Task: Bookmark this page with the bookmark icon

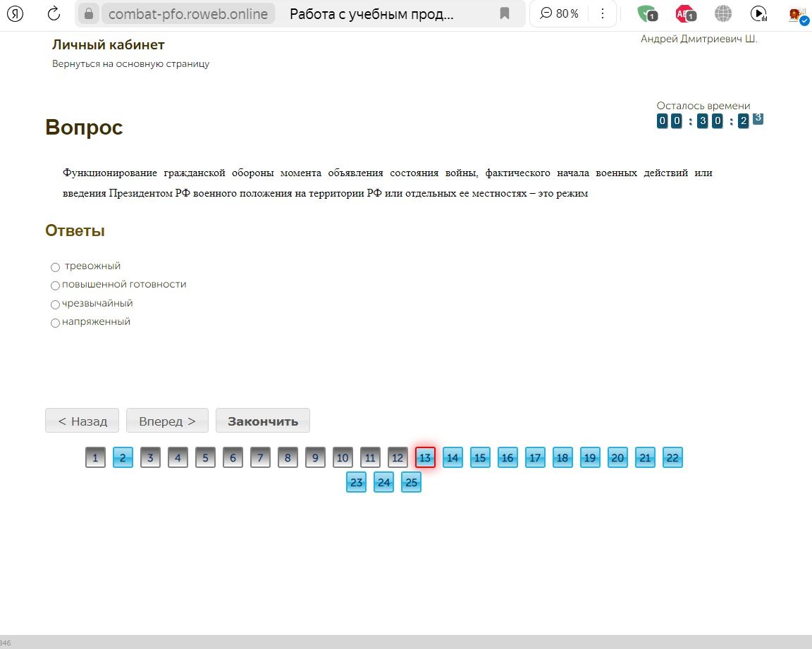Action: coord(505,13)
